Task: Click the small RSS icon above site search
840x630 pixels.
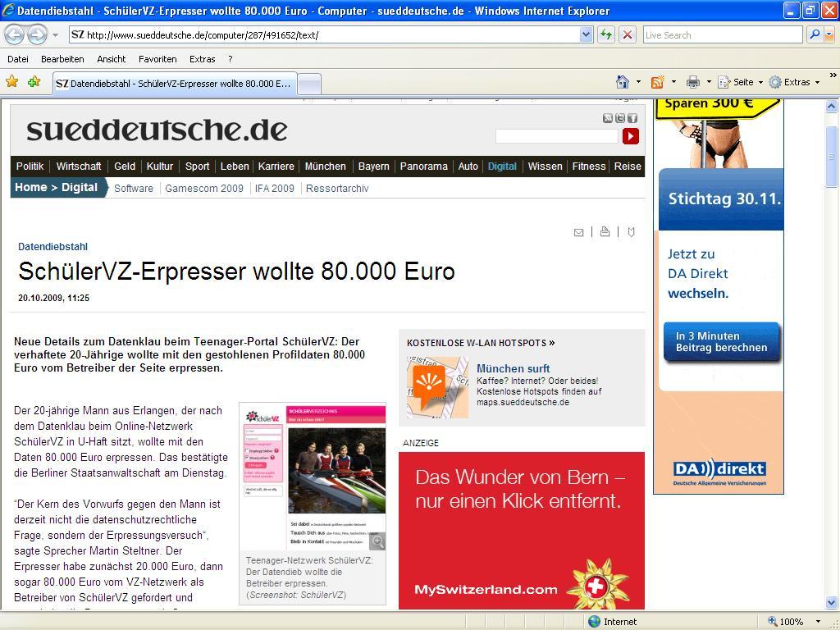Action: 608,118
